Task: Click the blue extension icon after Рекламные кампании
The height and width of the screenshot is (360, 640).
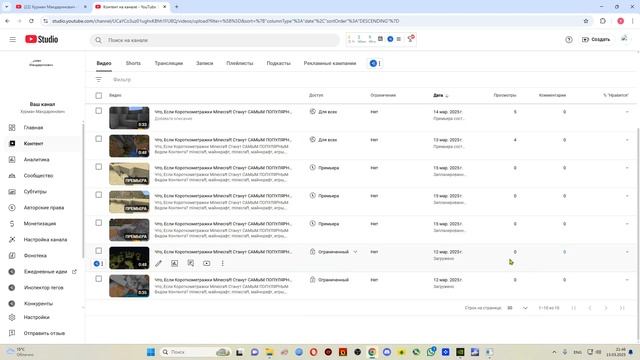Action: tap(373, 63)
